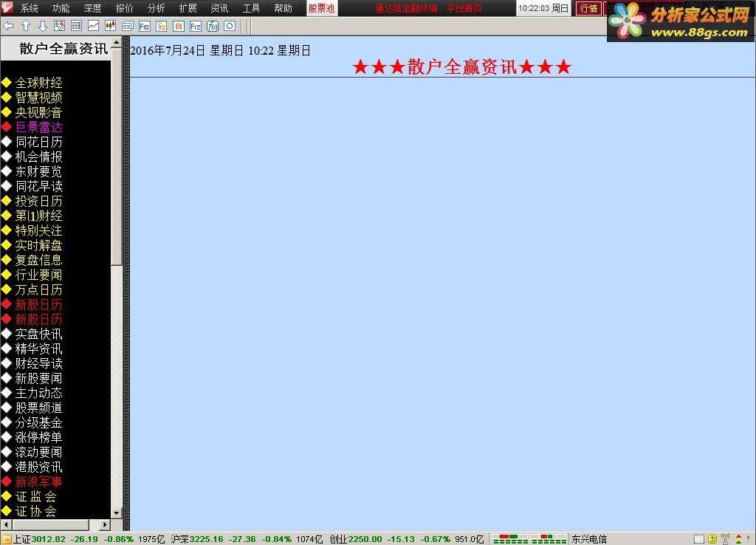
Task: Open the 分析 menu
Action: click(157, 8)
